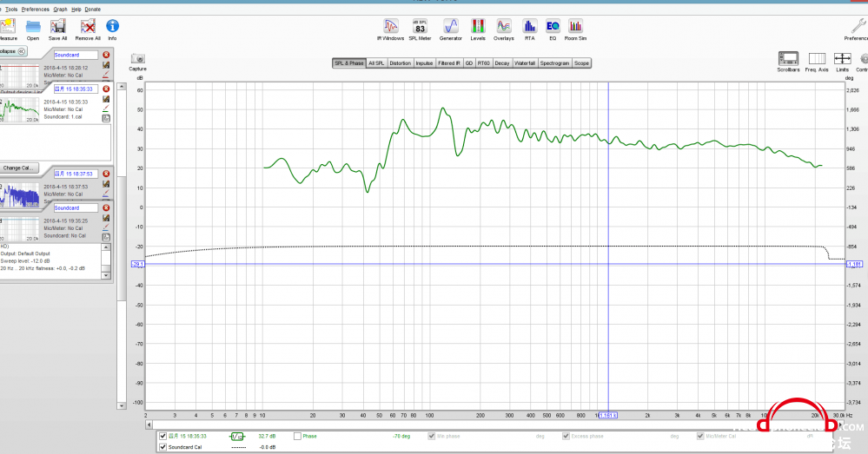Edit the 18:35:33 measurement name field
The width and height of the screenshot is (868, 454).
tap(76, 89)
